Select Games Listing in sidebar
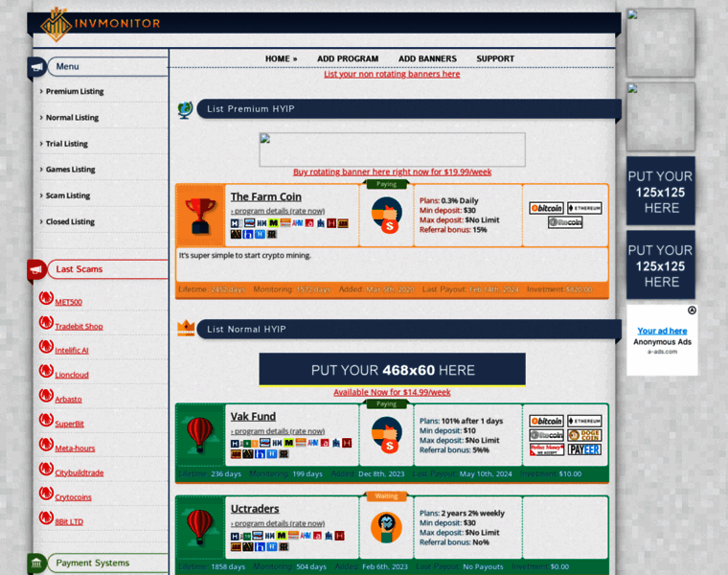 [70, 170]
